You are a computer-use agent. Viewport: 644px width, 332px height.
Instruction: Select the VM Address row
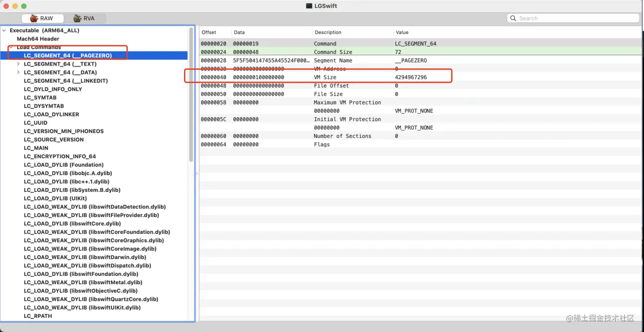pos(420,69)
